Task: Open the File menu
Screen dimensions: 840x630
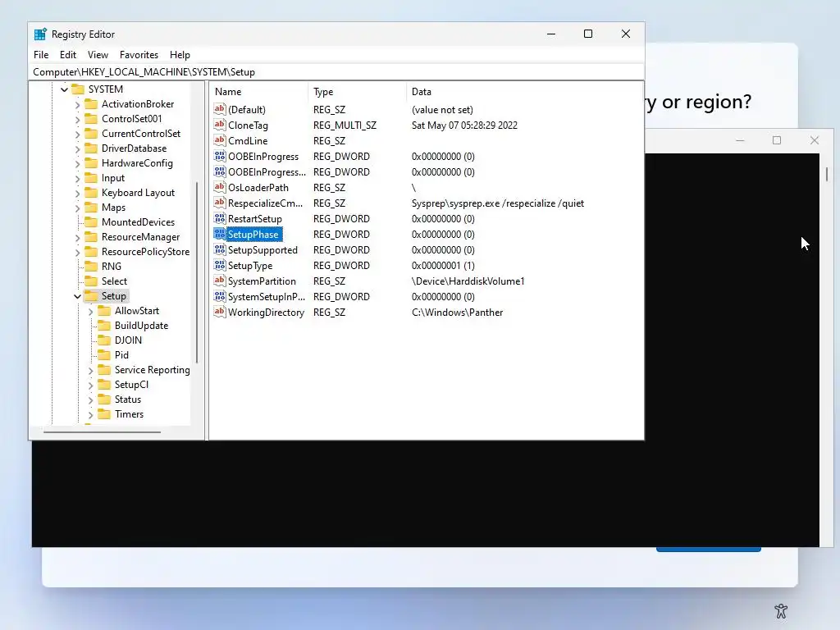Action: [41, 55]
